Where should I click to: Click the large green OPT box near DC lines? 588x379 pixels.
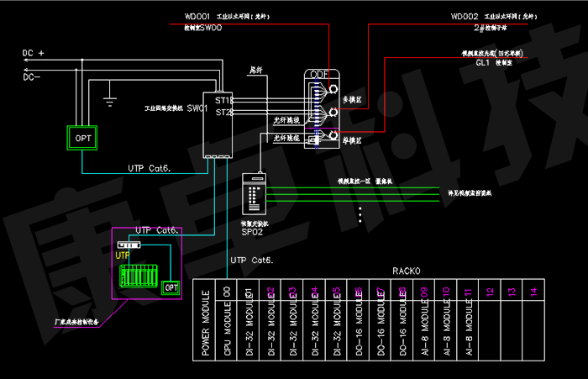point(84,137)
